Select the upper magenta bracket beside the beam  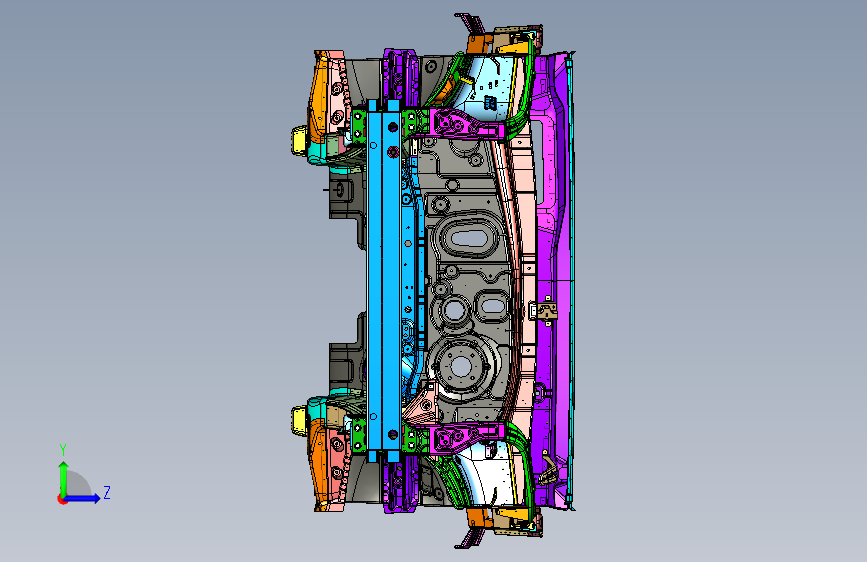click(467, 124)
